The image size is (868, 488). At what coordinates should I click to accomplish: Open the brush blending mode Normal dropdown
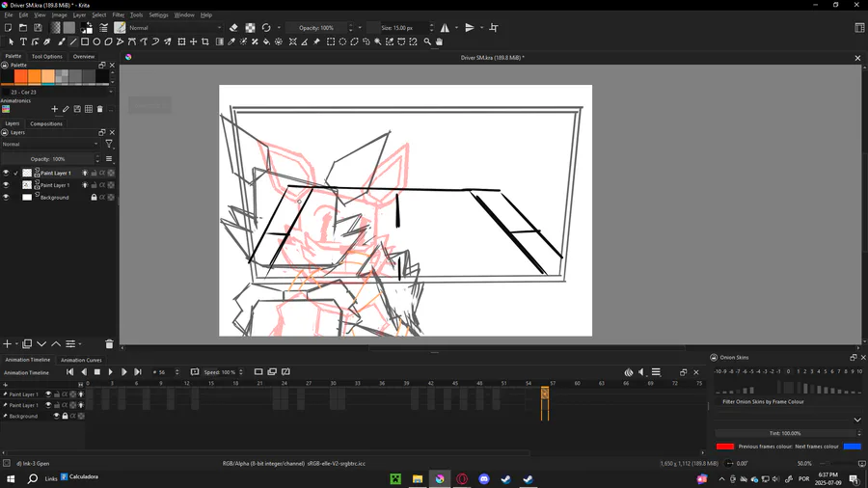(x=175, y=28)
